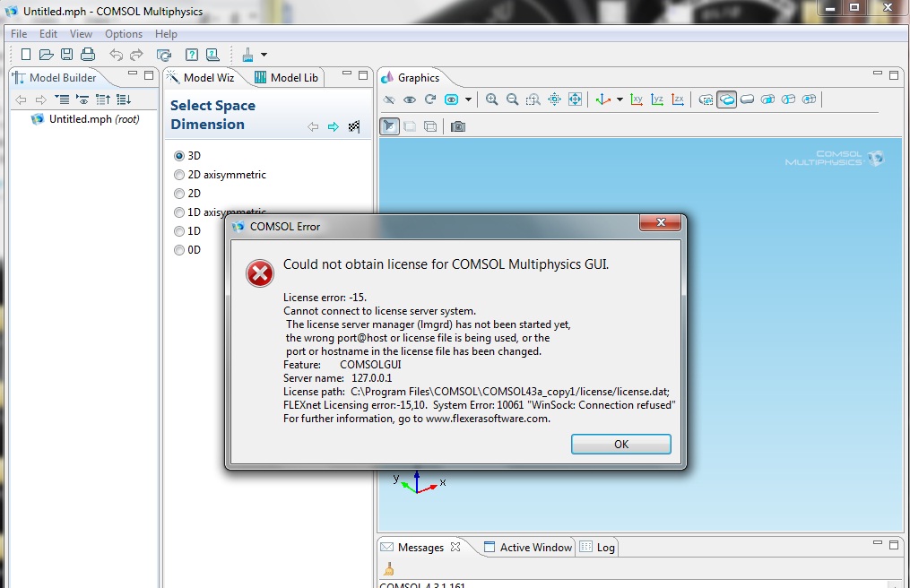
Task: Open Help with the question mark page icon
Action: (x=192, y=56)
